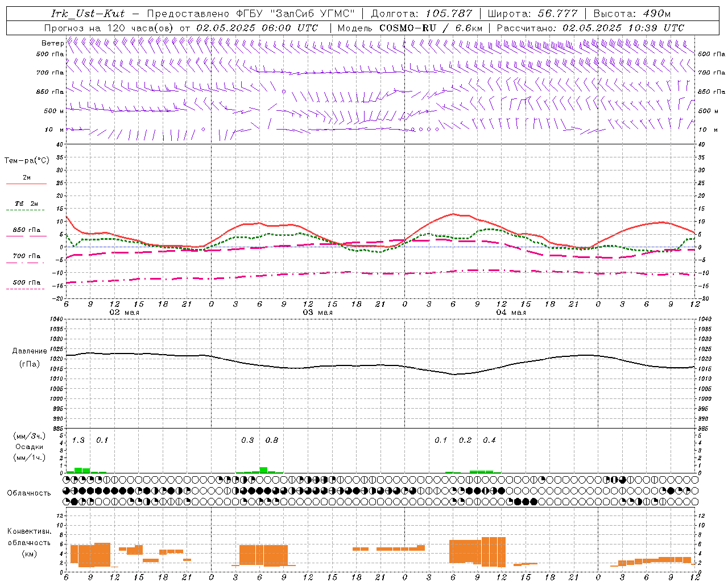
Task: Click the computed time 02.05.2025 10:39 UTC
Action: click(x=623, y=28)
